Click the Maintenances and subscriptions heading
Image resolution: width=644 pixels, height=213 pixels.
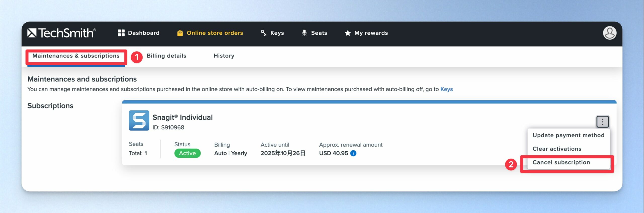pyautogui.click(x=82, y=79)
